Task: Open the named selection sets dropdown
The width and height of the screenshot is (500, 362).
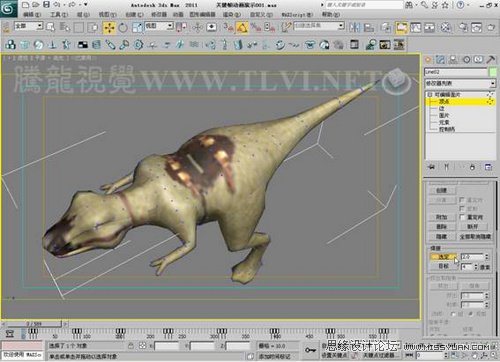Action: 319,26
